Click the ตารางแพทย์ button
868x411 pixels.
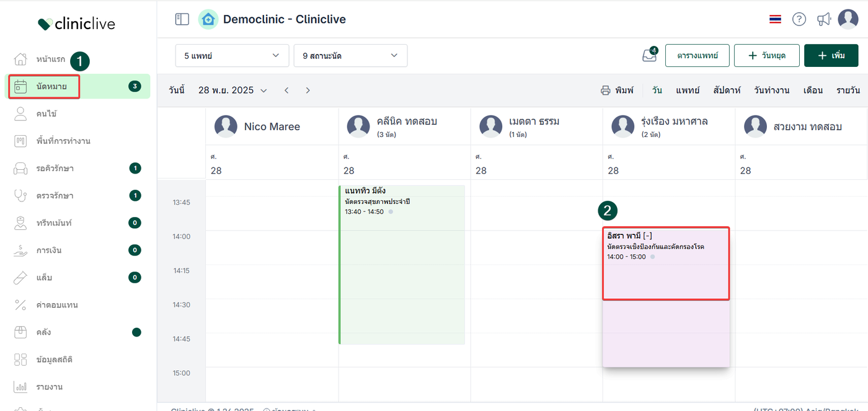[x=697, y=56]
